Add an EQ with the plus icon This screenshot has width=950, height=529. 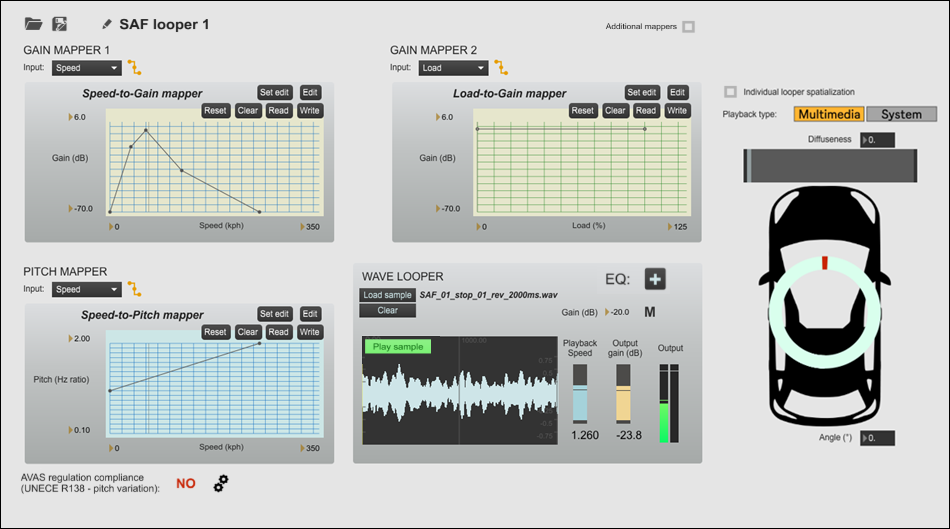[x=655, y=279]
